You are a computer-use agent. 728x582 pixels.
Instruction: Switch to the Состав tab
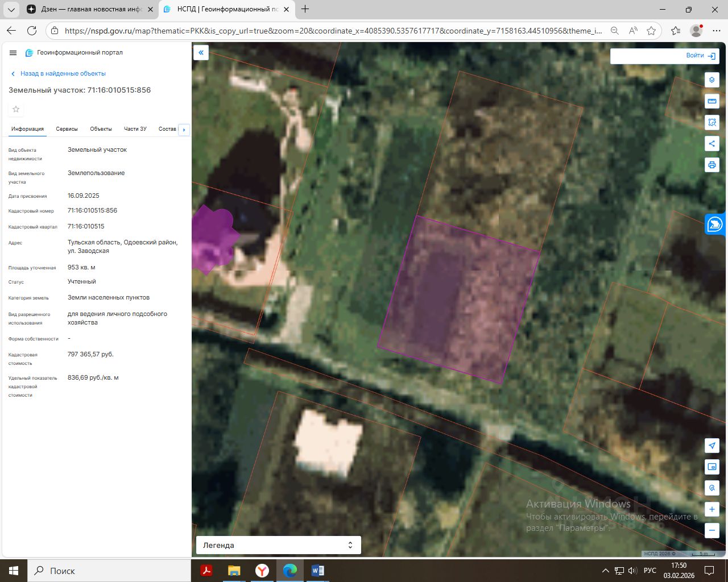[x=167, y=129]
